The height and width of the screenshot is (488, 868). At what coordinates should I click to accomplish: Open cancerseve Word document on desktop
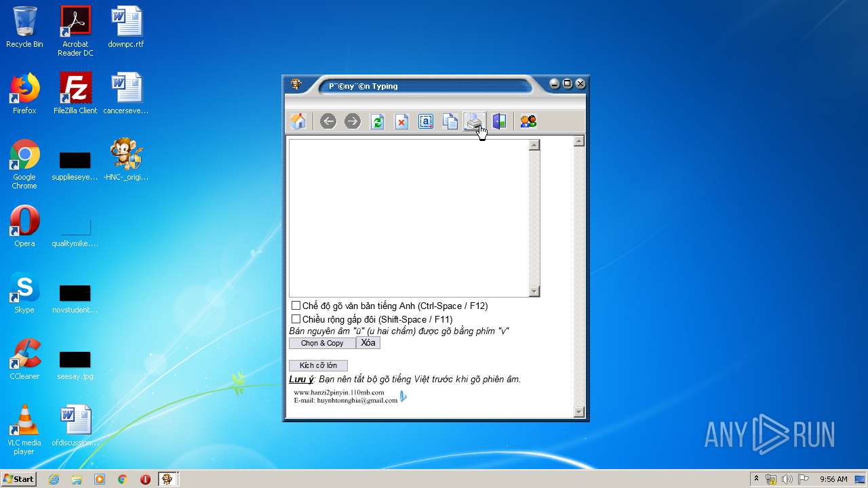pyautogui.click(x=126, y=94)
